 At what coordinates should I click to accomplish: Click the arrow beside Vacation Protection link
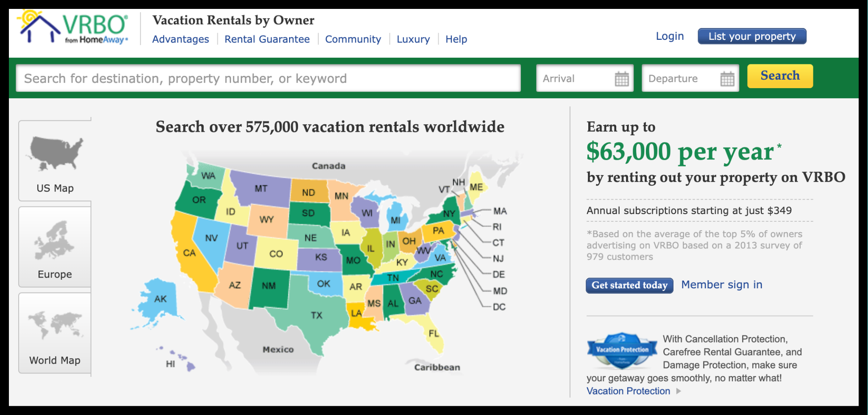679,391
